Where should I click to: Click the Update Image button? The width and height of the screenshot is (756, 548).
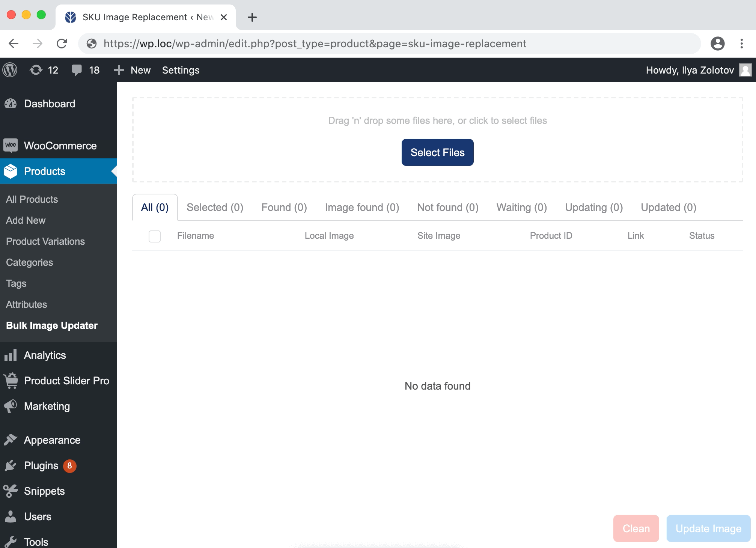tap(708, 528)
